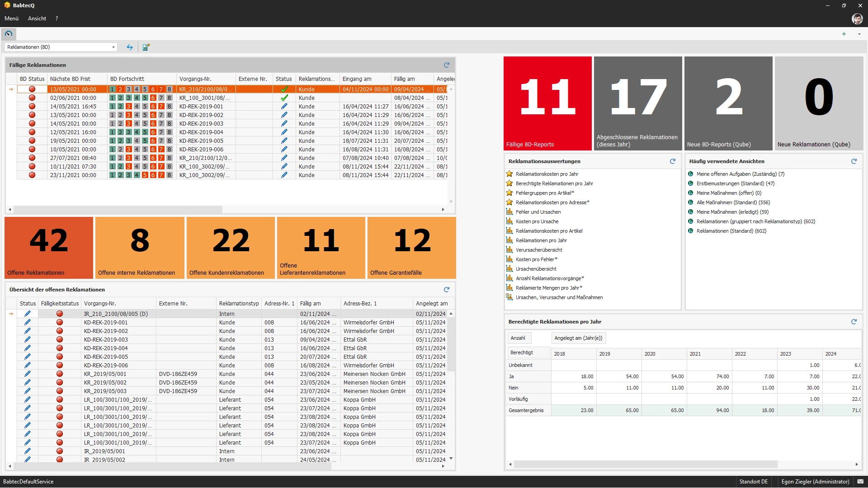Click the chart icon beside Ursachenübersicht
The height and width of the screenshot is (488, 868).
click(x=509, y=269)
